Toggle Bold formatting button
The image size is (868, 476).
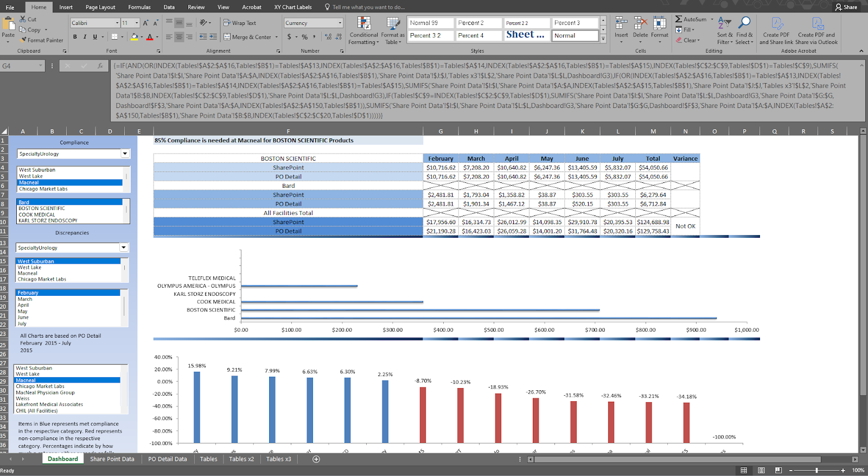tap(75, 37)
